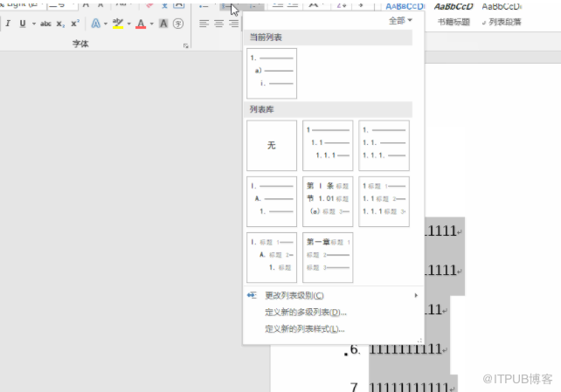The width and height of the screenshot is (561, 392).
Task: Click the enclosed character icon
Action: coord(178,24)
